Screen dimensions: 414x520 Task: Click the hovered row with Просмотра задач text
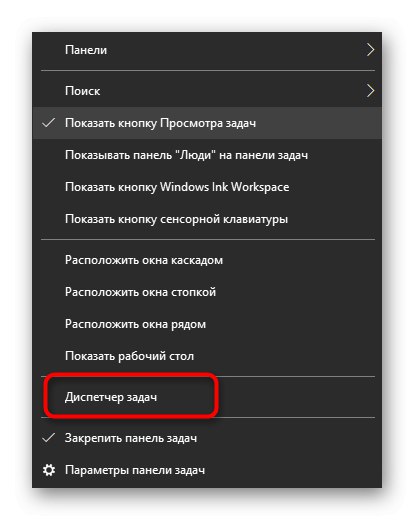[x=207, y=123]
